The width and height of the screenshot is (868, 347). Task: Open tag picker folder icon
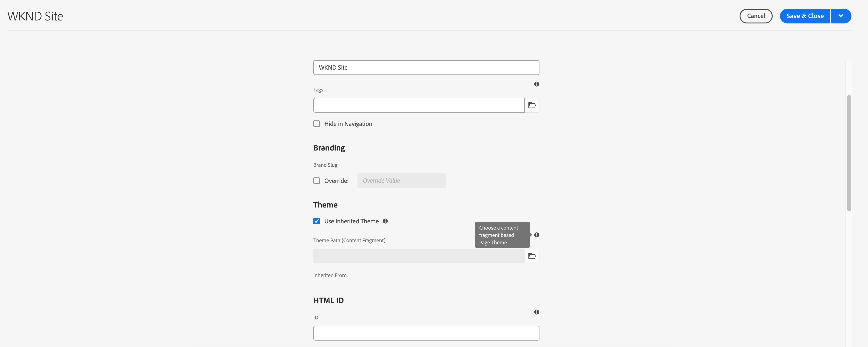point(532,105)
